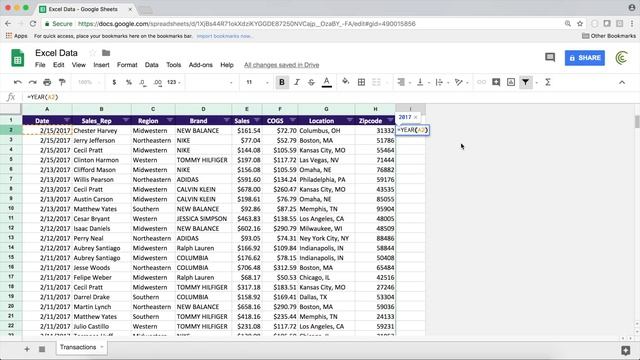Image resolution: width=640 pixels, height=360 pixels.
Task: Click All changes saved in Drive link
Action: pos(282,65)
